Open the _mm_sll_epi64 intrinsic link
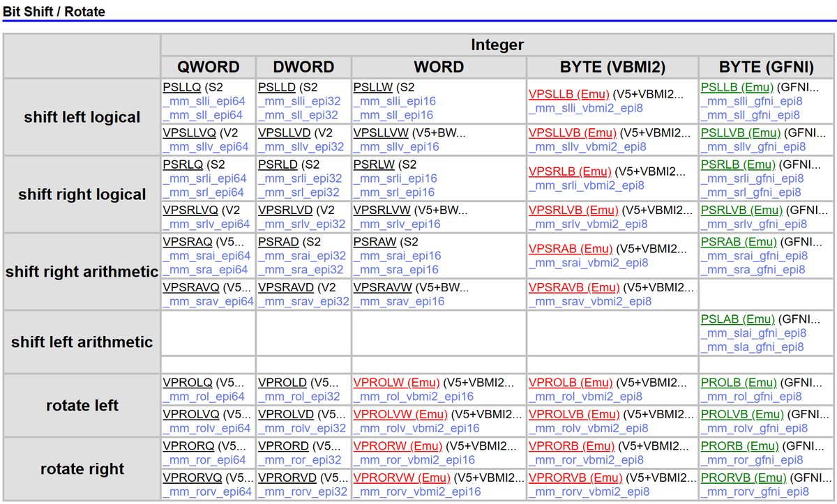 pyautogui.click(x=202, y=115)
